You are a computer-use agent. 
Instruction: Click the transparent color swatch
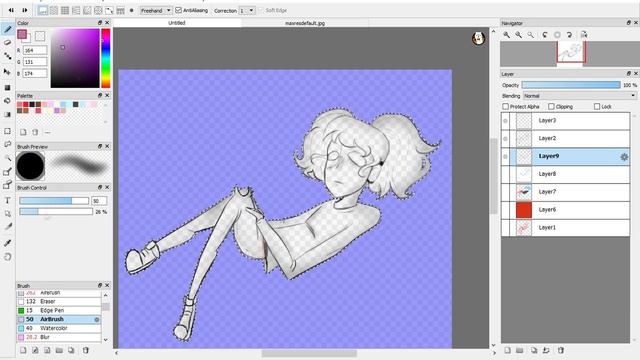tap(40, 36)
